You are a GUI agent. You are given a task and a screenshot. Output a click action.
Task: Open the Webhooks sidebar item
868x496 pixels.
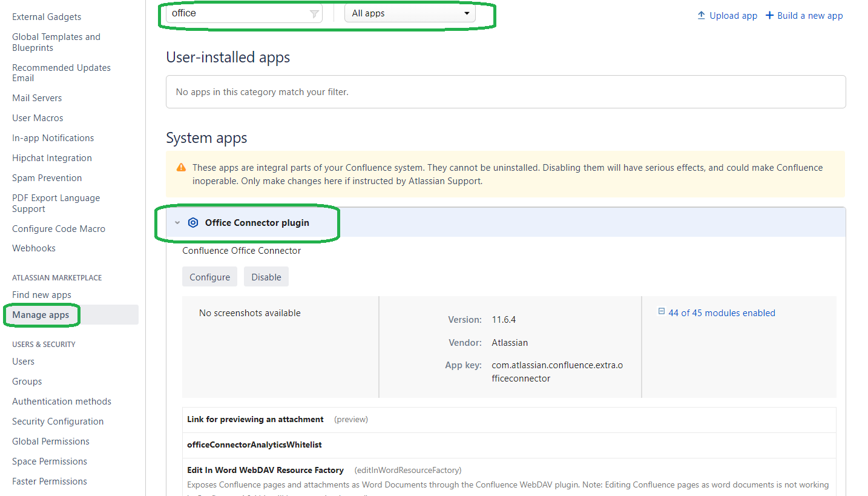coord(34,248)
